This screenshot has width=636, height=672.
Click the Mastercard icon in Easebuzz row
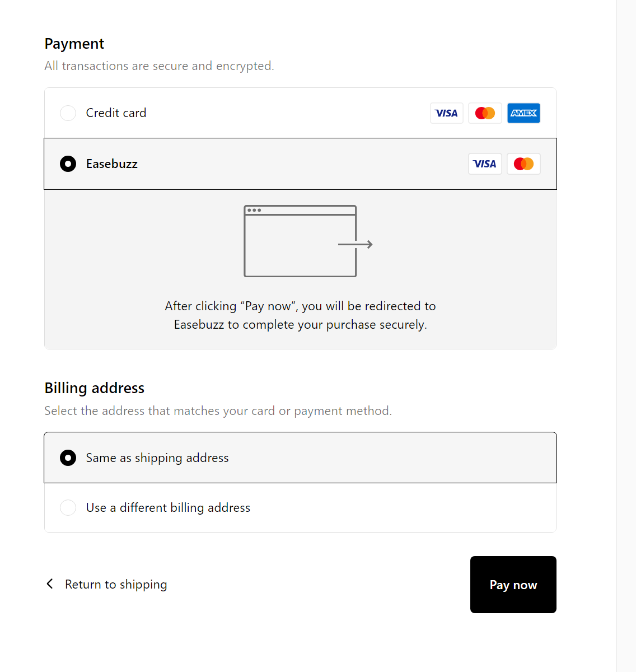(x=524, y=164)
